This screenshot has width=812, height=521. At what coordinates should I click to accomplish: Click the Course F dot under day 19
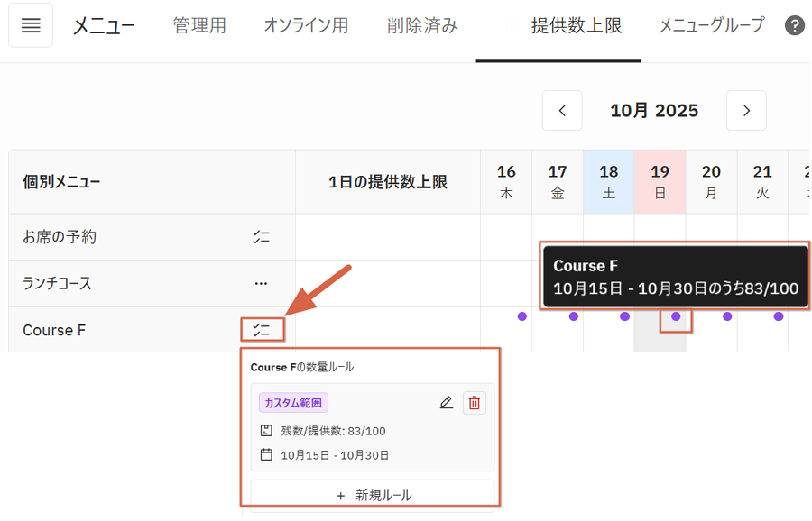click(x=676, y=316)
